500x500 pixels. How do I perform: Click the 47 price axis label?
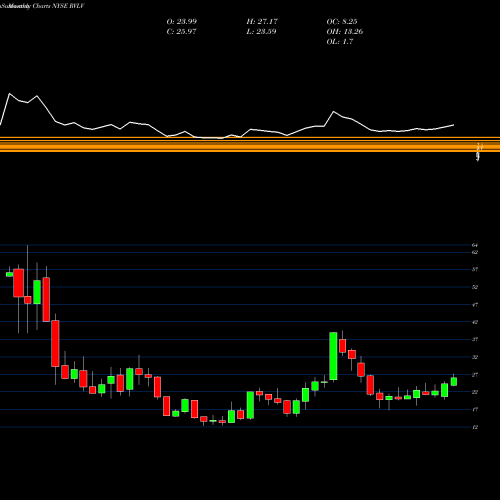[475, 305]
